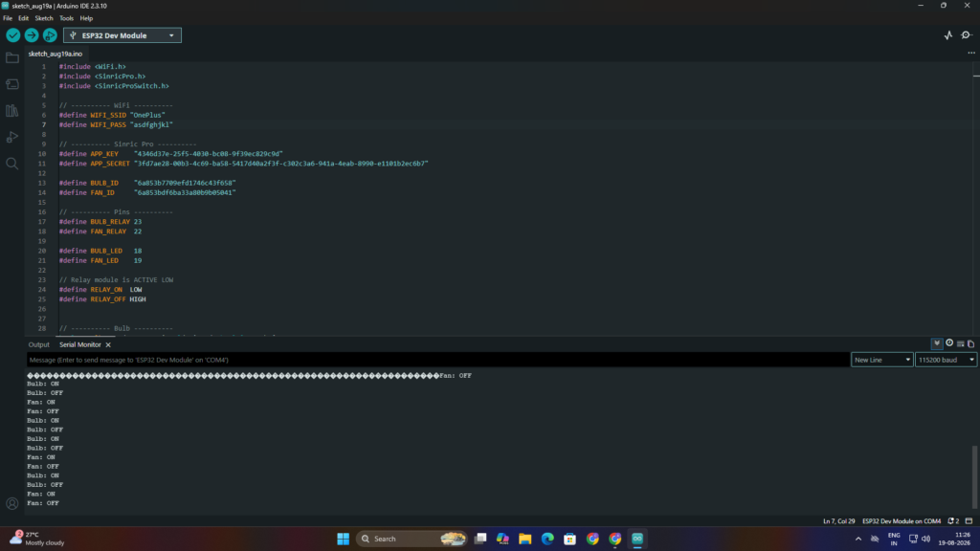The image size is (980, 551).
Task: Open the 115200 baud rate dropdown
Action: 946,360
